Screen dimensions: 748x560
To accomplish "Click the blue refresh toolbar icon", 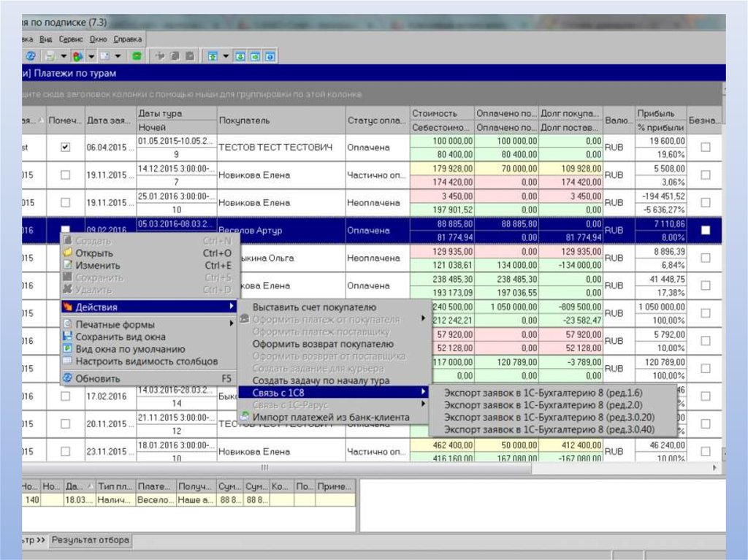I will coord(31,56).
